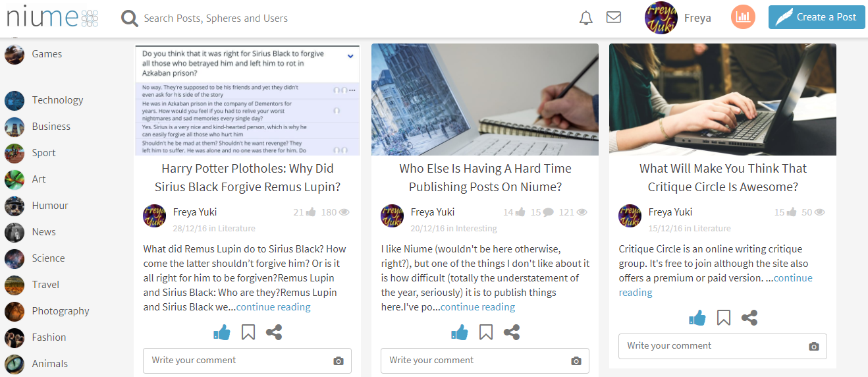
Task: Select Fashion in the spheres list
Action: pyautogui.click(x=49, y=337)
